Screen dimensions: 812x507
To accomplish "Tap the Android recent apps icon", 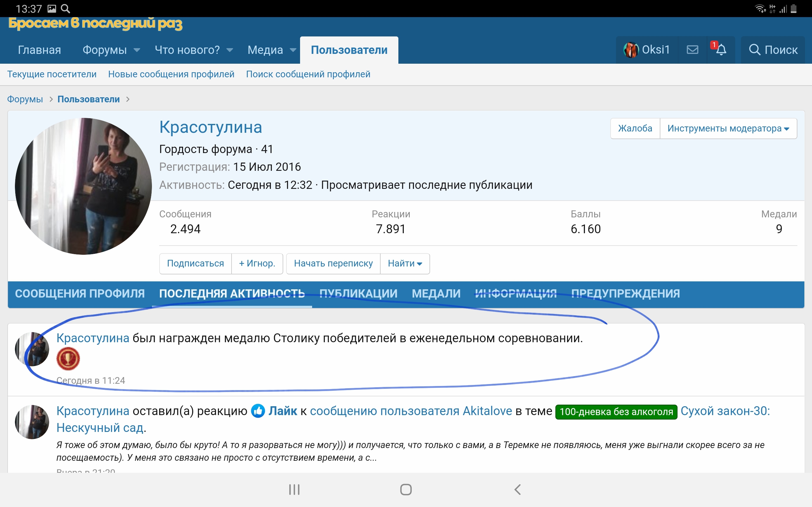I will [x=294, y=490].
